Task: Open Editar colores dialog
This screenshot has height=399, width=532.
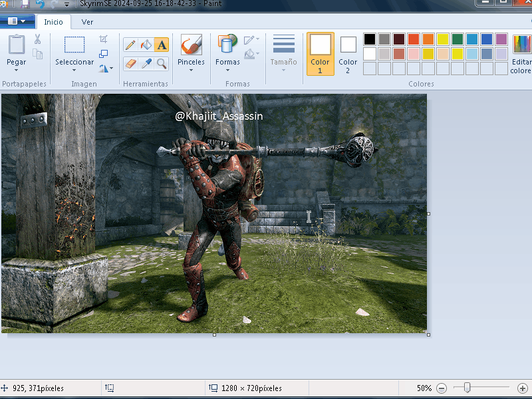Action: pos(521,54)
